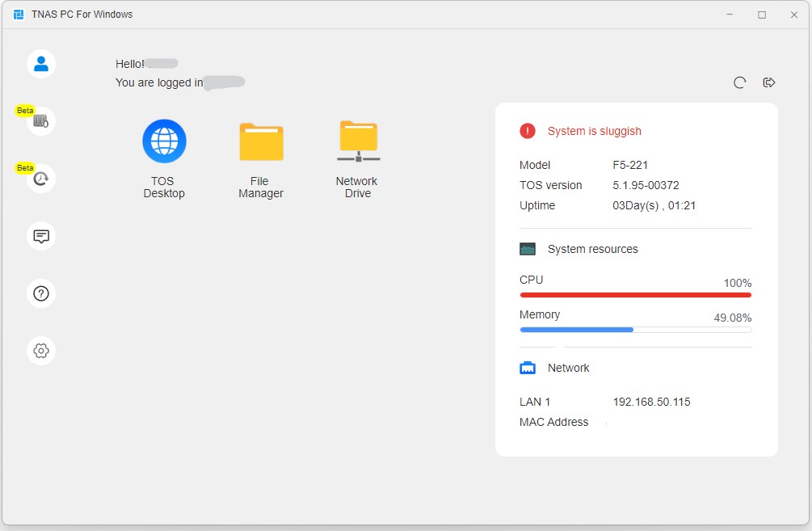Click the CPU 100% value

pyautogui.click(x=738, y=284)
